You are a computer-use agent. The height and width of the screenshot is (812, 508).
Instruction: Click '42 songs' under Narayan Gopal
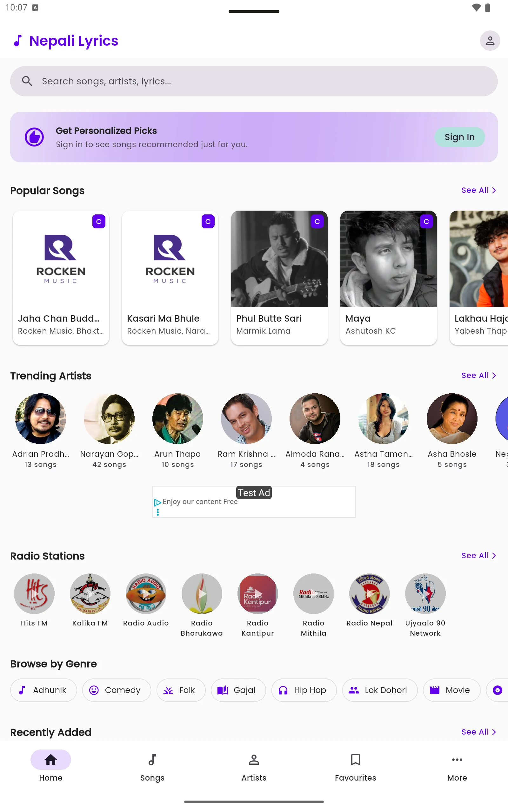tap(109, 464)
